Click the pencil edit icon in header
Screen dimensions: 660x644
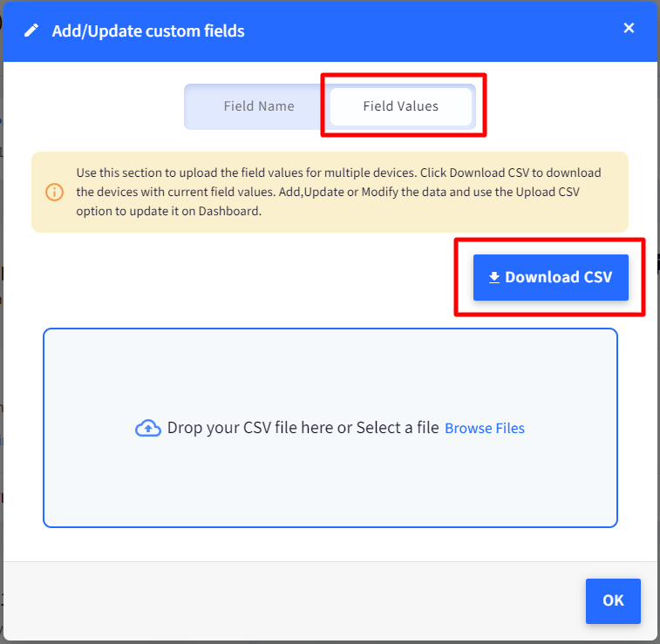(31, 31)
